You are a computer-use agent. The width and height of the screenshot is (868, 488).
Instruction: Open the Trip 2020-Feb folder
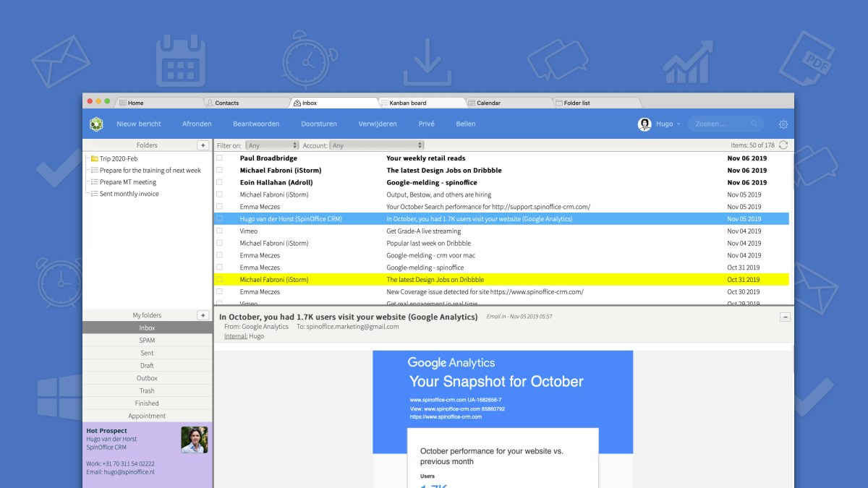point(118,158)
